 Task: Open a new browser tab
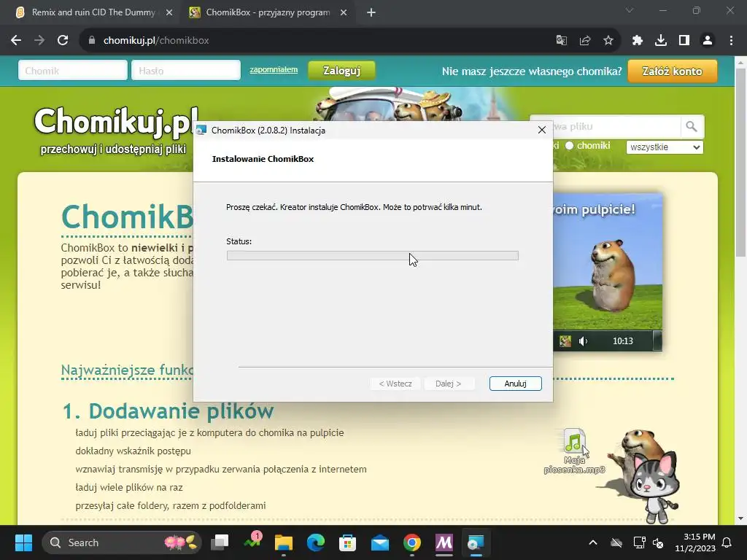pos(371,13)
